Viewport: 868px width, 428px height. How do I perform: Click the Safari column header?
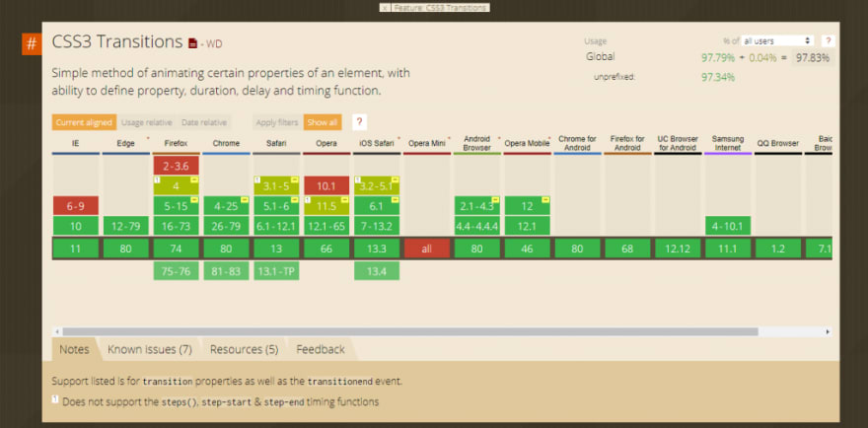click(276, 143)
